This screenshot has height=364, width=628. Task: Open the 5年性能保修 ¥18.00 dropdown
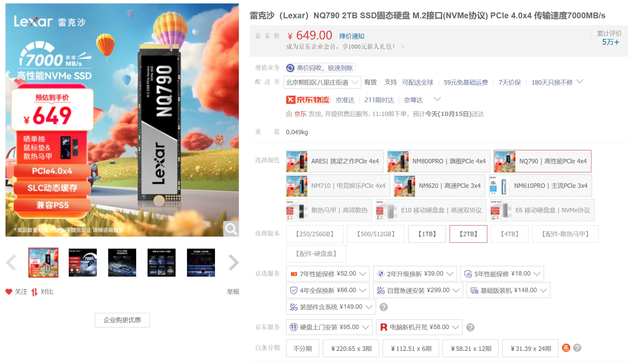pyautogui.click(x=502, y=274)
